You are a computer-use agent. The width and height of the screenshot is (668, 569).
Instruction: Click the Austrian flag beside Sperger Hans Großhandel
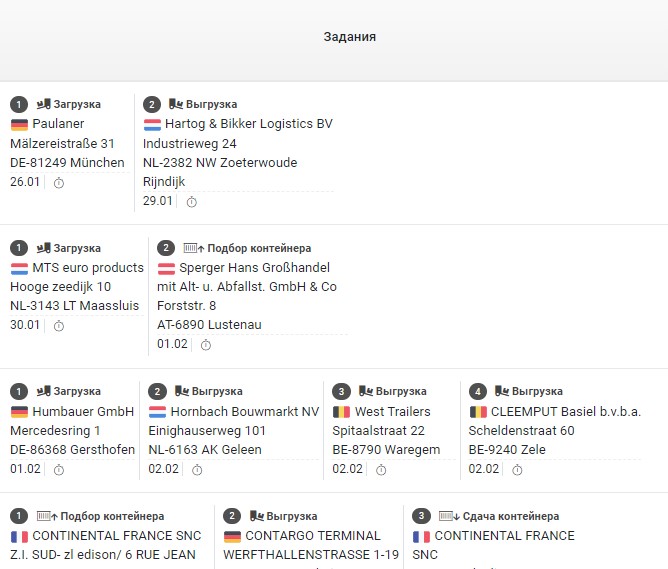166,268
